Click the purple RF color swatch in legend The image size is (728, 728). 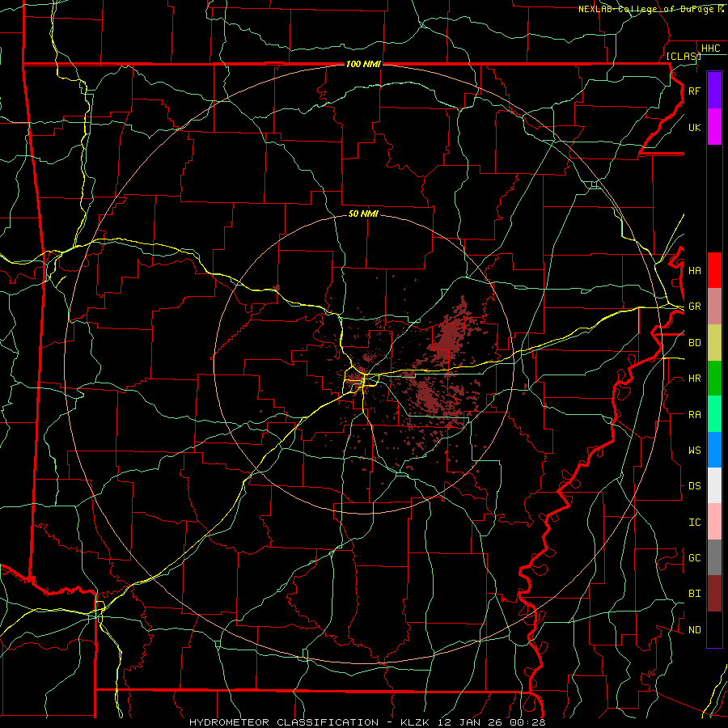pyautogui.click(x=714, y=91)
